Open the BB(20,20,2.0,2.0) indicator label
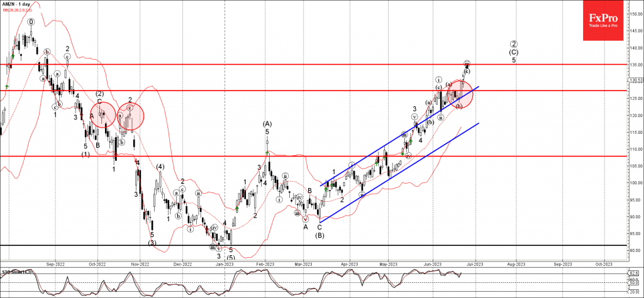 [18, 9]
